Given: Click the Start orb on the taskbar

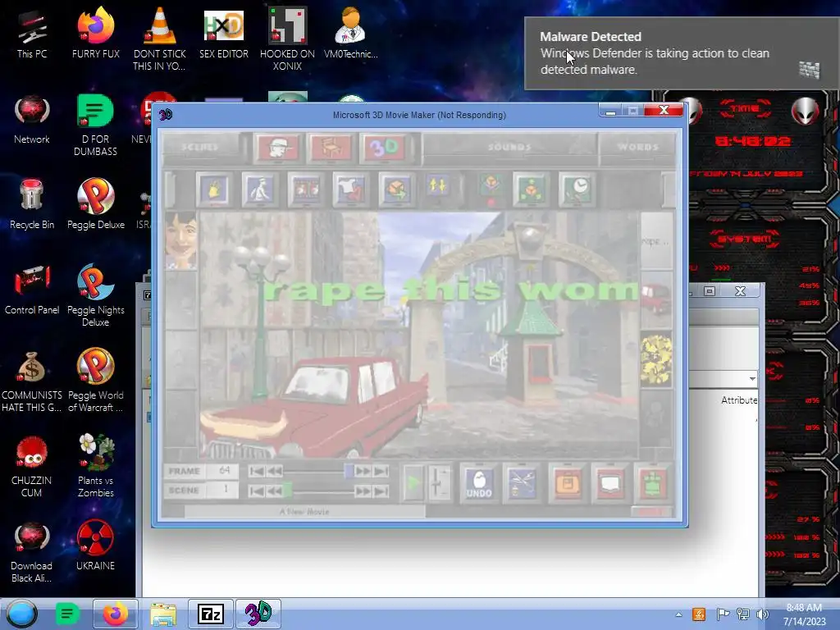Looking at the screenshot, I should 21,614.
